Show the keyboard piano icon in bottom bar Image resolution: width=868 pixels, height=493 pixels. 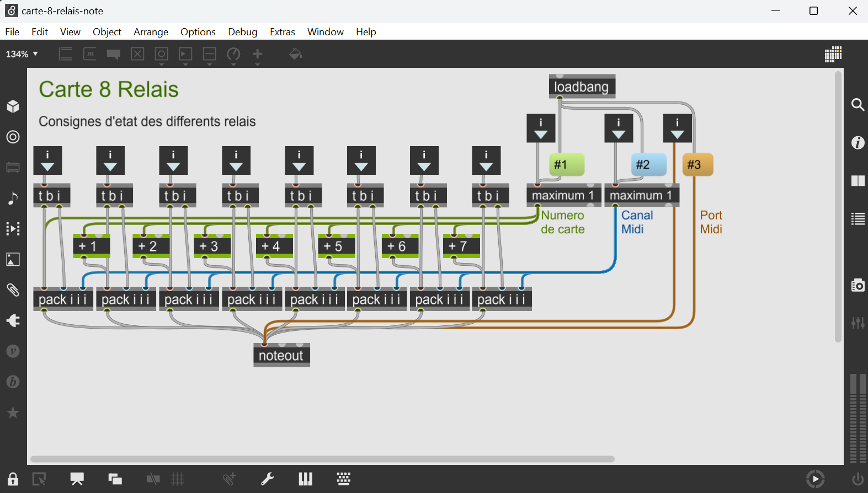pyautogui.click(x=305, y=479)
